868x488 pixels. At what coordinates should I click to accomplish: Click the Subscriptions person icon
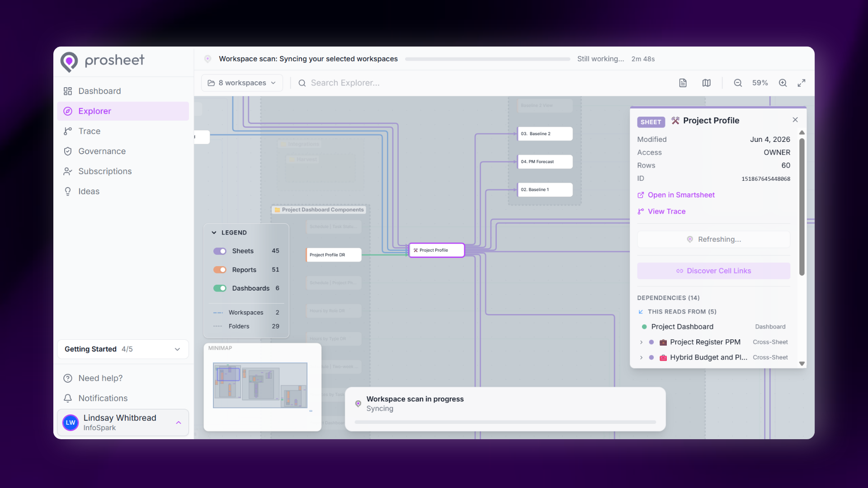point(68,171)
